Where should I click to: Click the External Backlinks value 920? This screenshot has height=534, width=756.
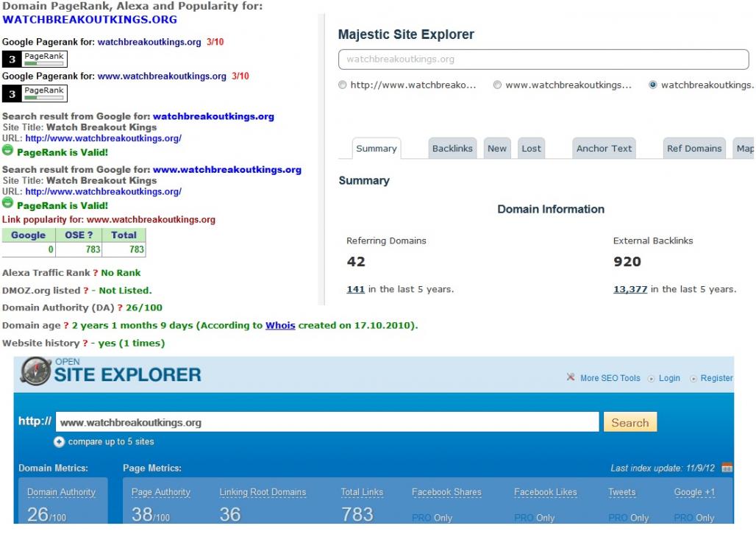click(x=627, y=261)
